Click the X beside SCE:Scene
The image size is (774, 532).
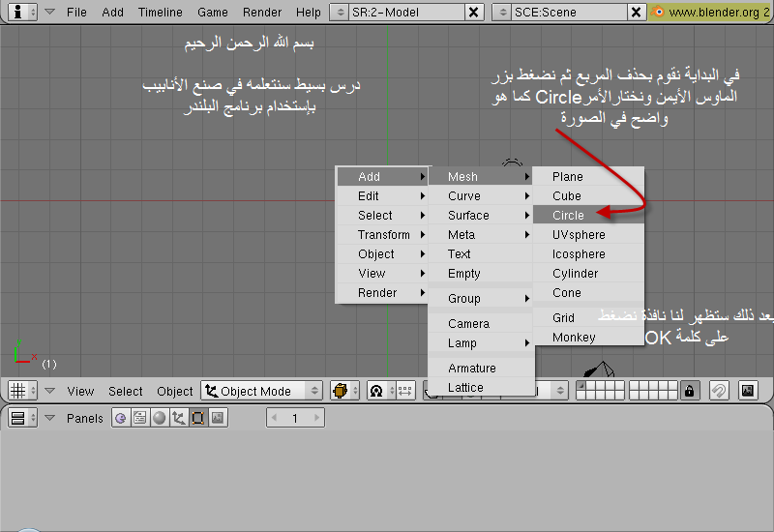[x=637, y=13]
